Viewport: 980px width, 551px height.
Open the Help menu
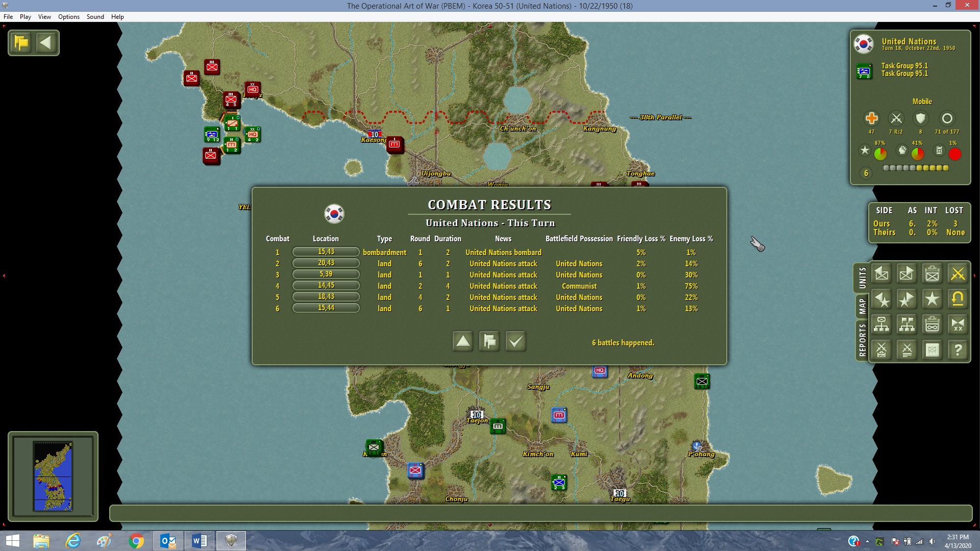click(x=117, y=17)
